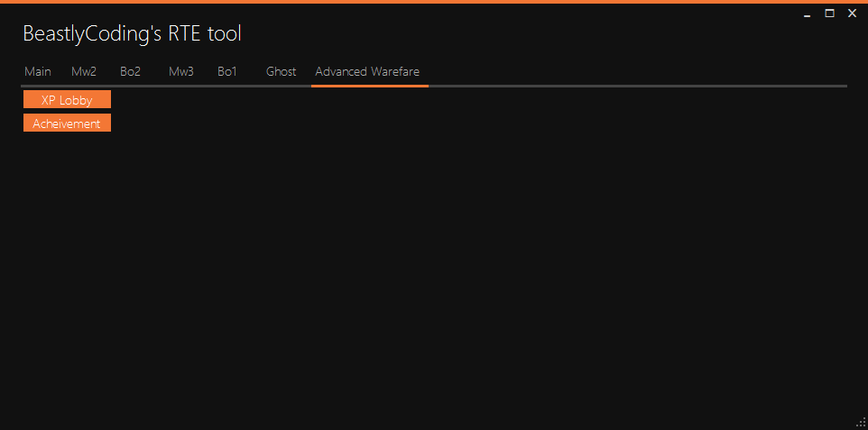Select the Bo2 tab
This screenshot has height=430, width=868.
pyautogui.click(x=131, y=72)
